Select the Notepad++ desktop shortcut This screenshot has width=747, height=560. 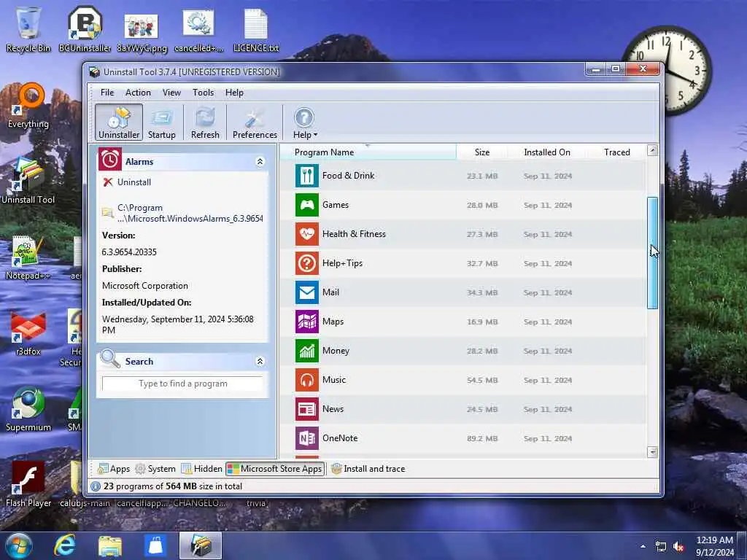(x=28, y=257)
